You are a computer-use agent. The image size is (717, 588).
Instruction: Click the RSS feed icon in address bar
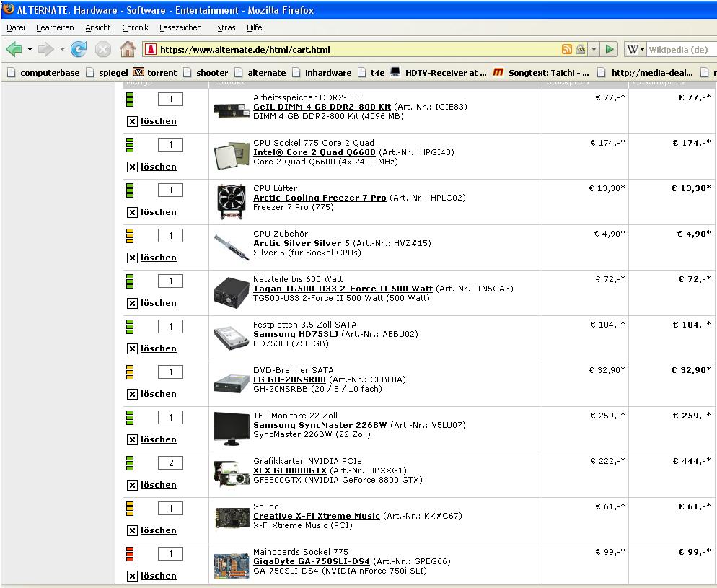click(x=566, y=49)
